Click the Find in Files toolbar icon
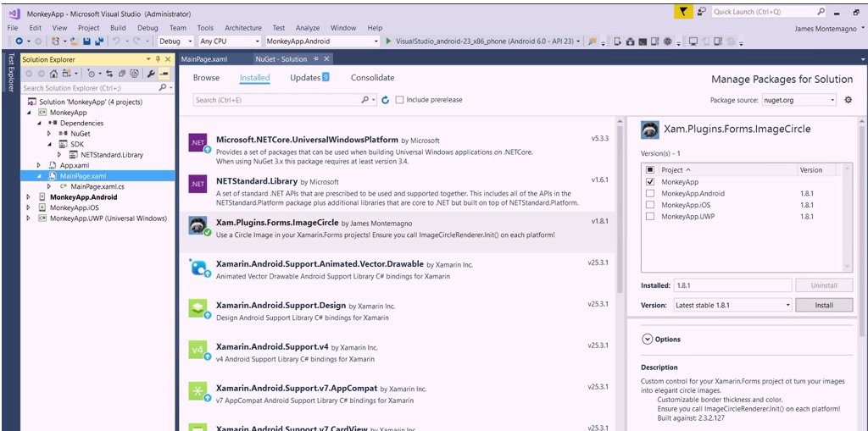The image size is (868, 431). pos(593,41)
